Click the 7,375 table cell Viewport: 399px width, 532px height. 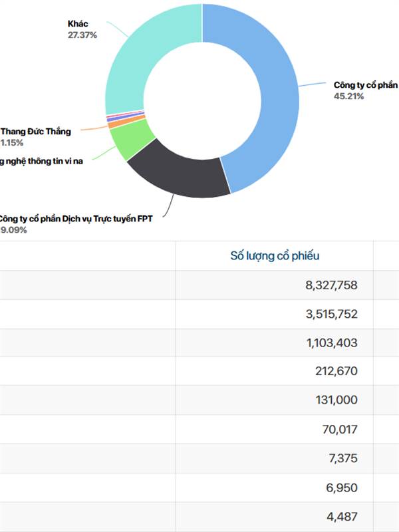[x=342, y=459]
